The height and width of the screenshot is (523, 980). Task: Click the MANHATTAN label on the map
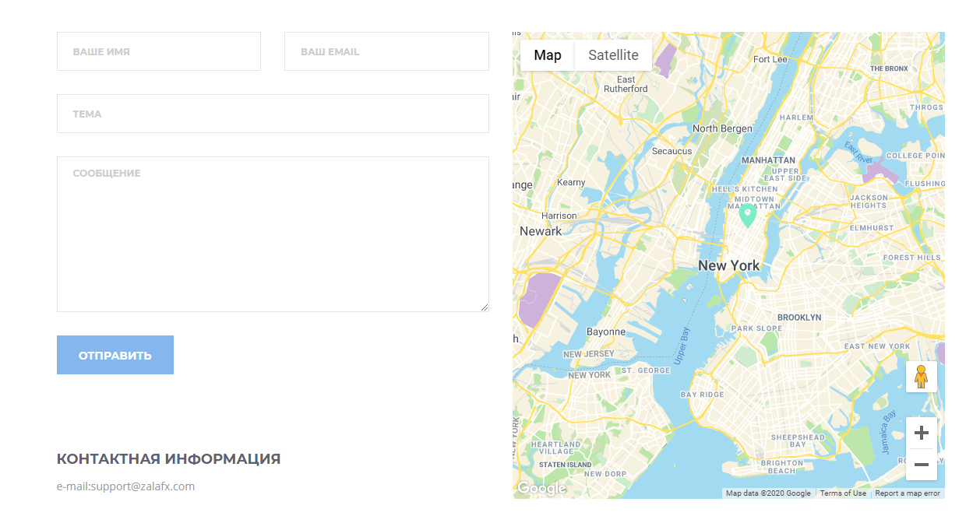click(x=768, y=160)
